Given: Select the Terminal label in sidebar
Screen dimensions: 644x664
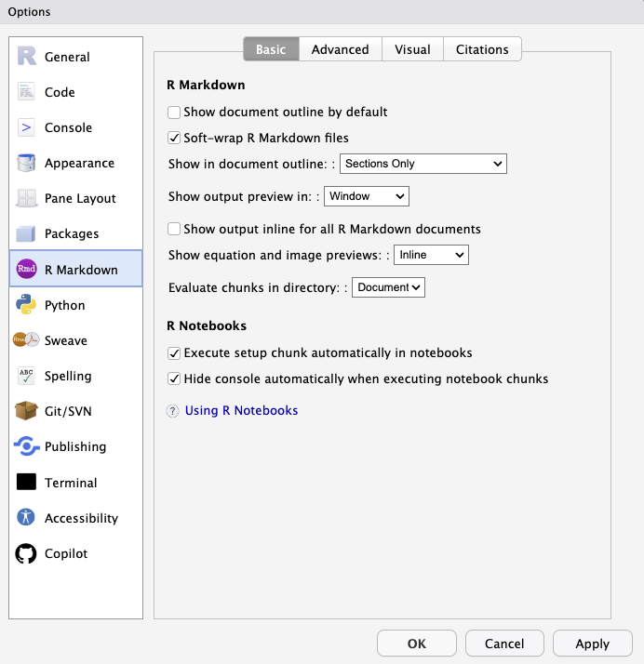Looking at the screenshot, I should [71, 483].
